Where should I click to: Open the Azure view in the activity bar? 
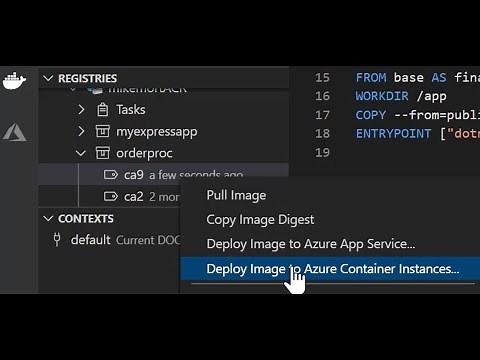(x=14, y=132)
